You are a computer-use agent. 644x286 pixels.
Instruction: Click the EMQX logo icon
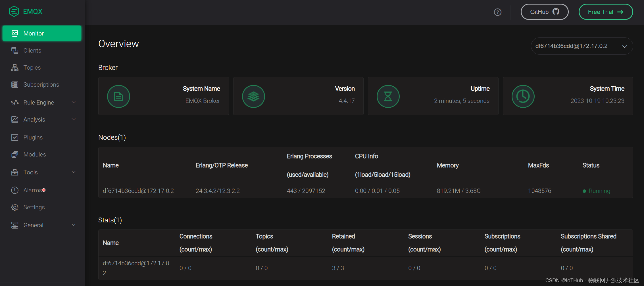[14, 12]
